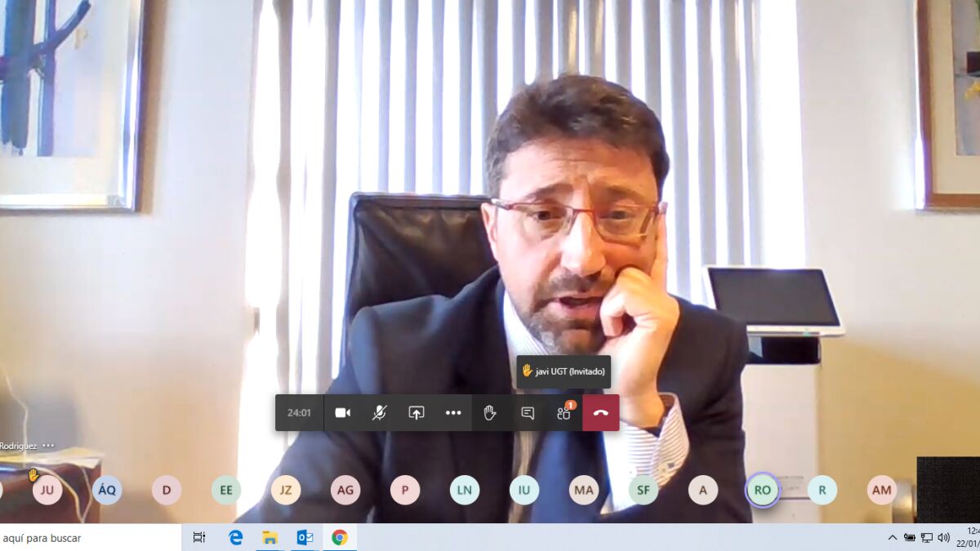Open options next to Rodriguez name
980x551 pixels.
tap(48, 446)
